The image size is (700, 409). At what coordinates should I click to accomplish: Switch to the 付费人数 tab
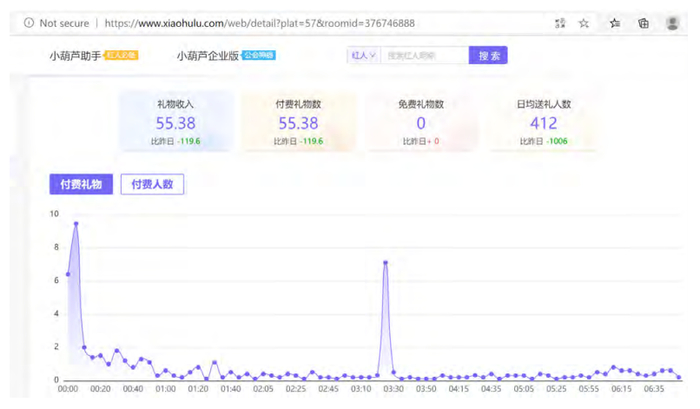(152, 184)
